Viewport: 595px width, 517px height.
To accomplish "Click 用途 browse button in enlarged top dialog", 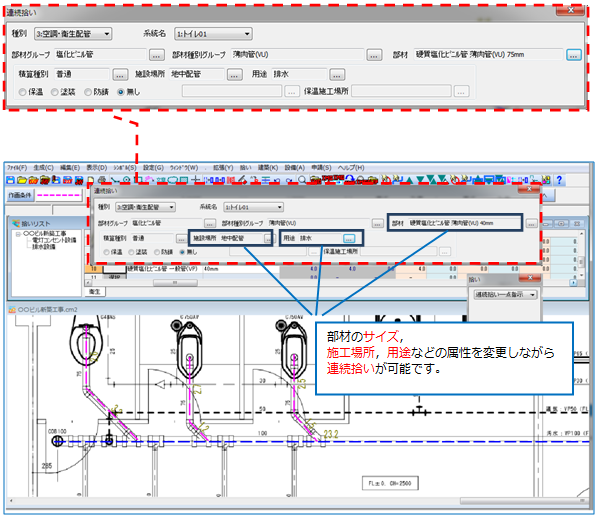I will click(x=337, y=75).
